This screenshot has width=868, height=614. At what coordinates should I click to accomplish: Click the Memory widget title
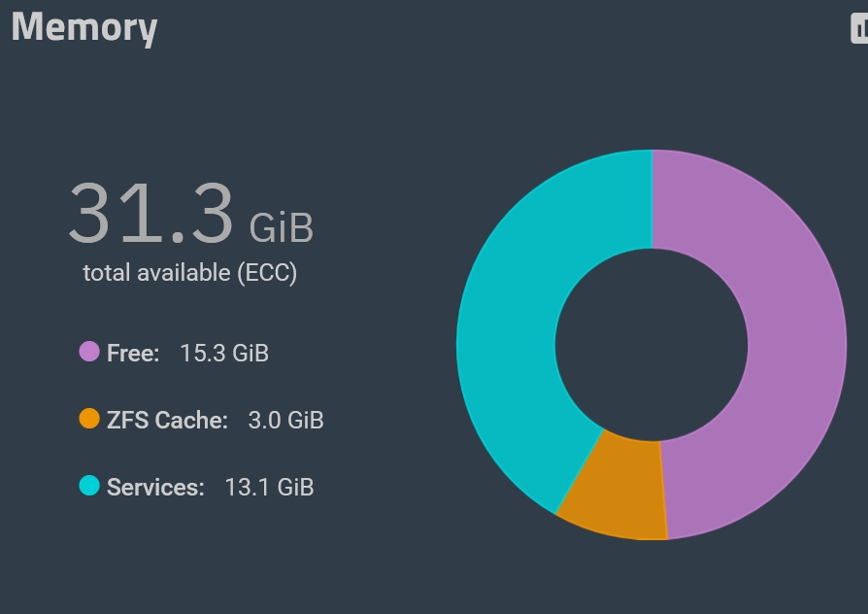(x=84, y=27)
